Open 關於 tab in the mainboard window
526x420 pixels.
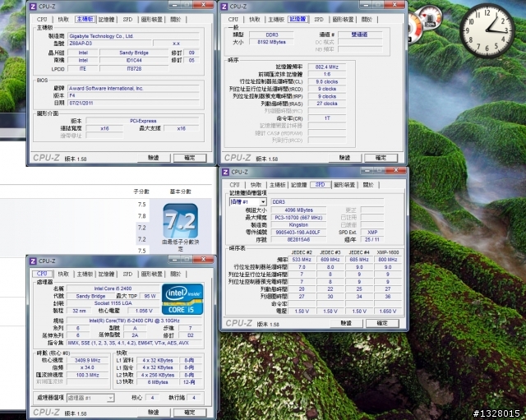[175, 20]
